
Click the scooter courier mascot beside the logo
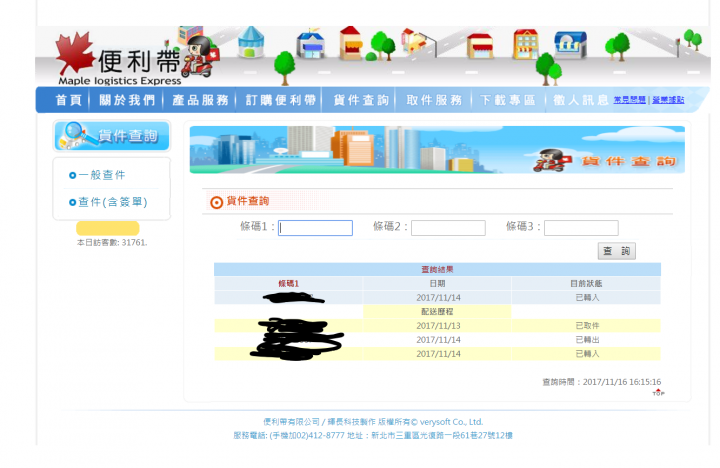point(201,57)
